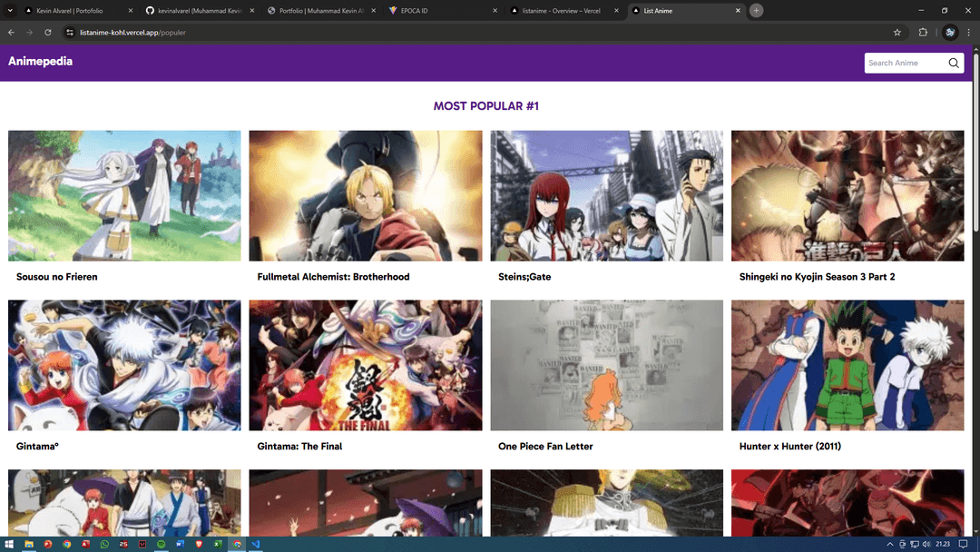The height and width of the screenshot is (552, 980).
Task: Open Spotify from the taskbar
Action: coord(162,544)
